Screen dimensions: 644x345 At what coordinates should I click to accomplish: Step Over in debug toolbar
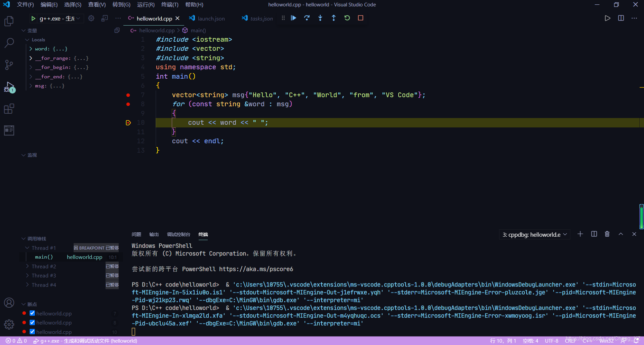[x=307, y=18]
